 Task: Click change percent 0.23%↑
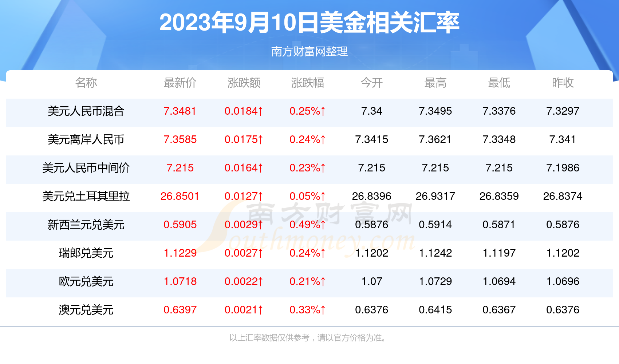308,168
